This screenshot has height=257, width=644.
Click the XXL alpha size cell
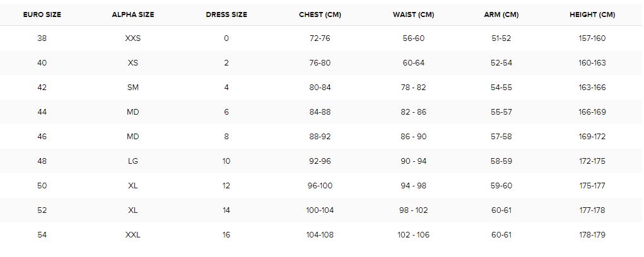[133, 235]
